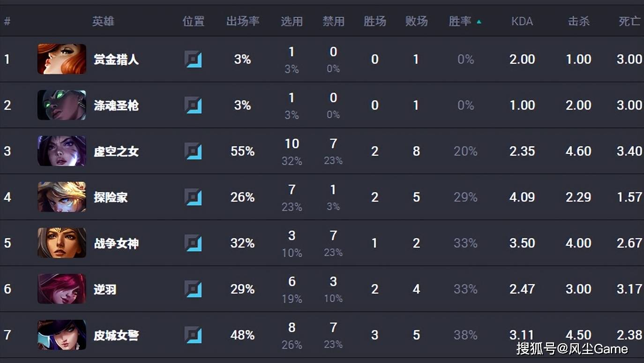Click the ascending sort triangle beside 胜率
Viewport: 644px width, 363px height.
479,21
